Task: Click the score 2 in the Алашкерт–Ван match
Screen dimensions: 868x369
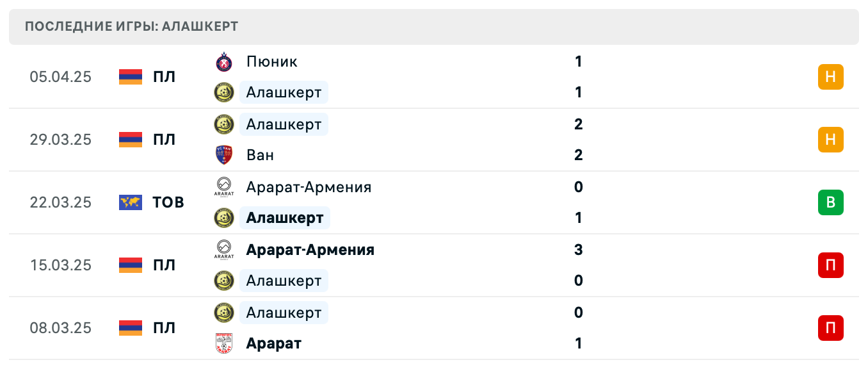Action: click(x=578, y=124)
